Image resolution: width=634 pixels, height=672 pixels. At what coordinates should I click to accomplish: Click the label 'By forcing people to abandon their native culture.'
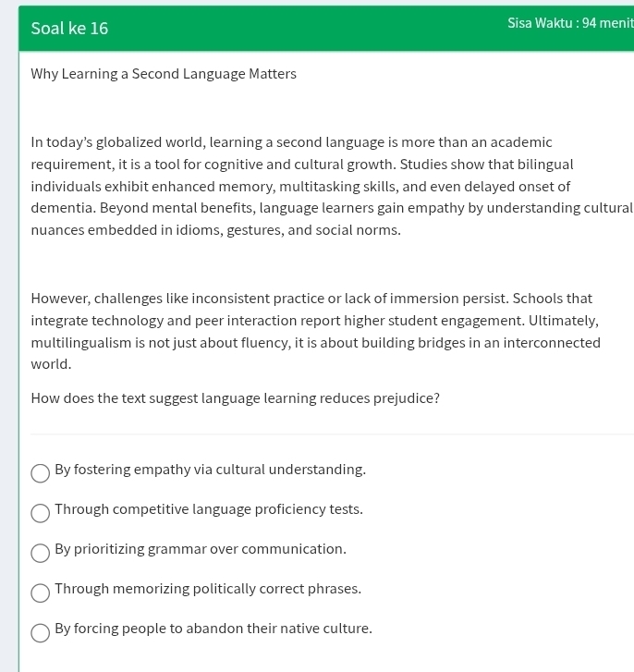coord(213,629)
